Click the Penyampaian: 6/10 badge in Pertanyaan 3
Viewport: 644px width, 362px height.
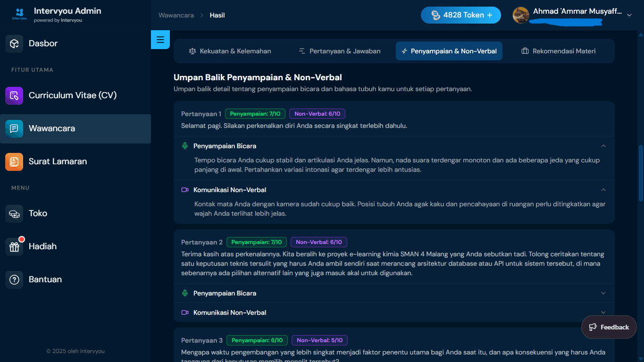coord(257,340)
